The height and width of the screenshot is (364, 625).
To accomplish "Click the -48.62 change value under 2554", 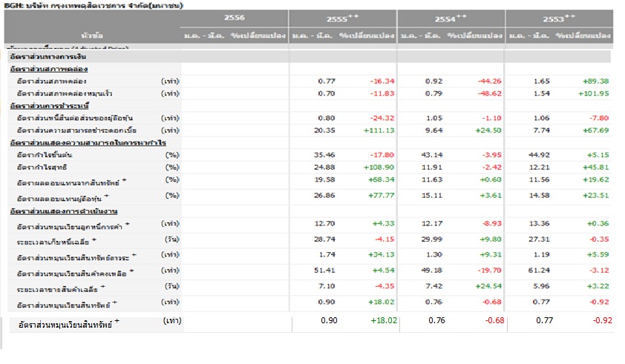I will (x=485, y=93).
